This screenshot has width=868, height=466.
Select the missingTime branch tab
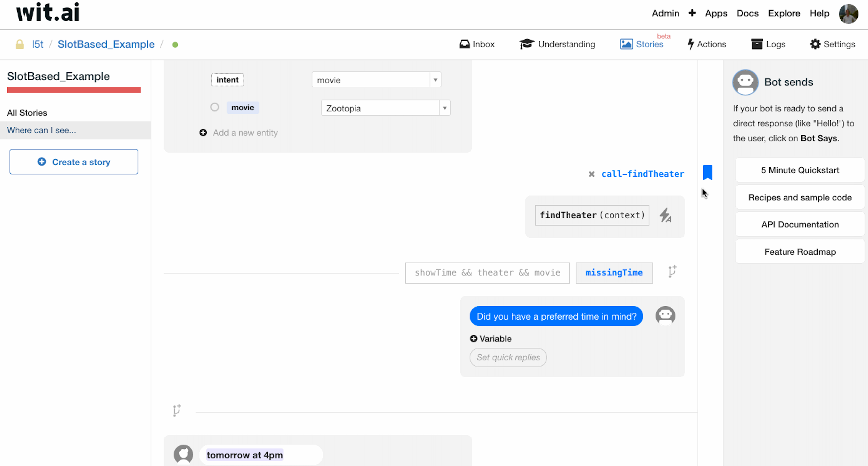click(614, 273)
